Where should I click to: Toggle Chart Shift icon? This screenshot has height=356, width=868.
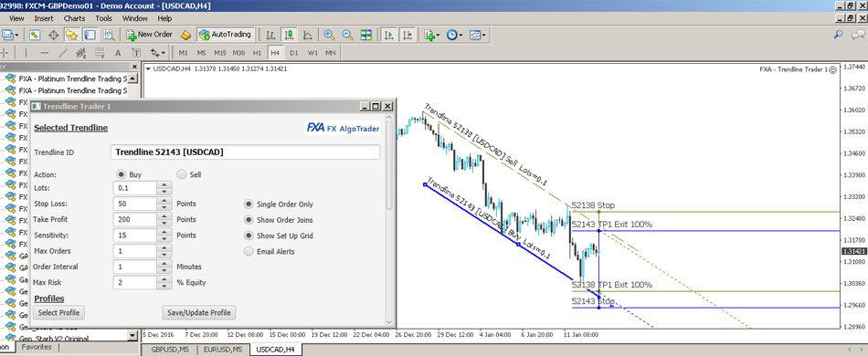pos(408,35)
